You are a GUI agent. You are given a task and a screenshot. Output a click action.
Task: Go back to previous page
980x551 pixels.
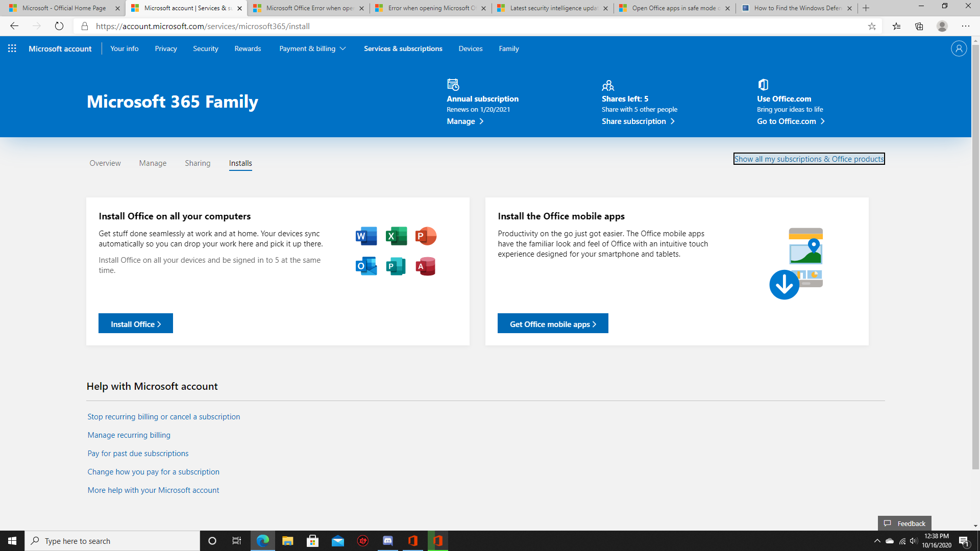click(x=14, y=26)
